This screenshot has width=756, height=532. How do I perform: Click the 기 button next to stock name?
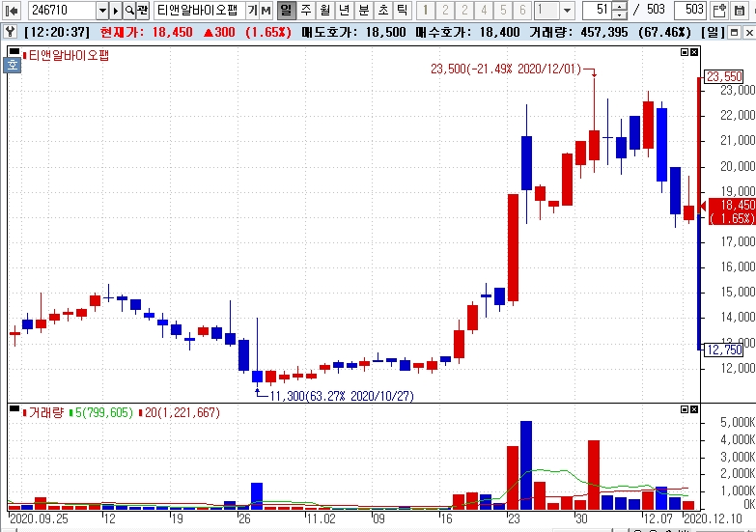coord(253,10)
